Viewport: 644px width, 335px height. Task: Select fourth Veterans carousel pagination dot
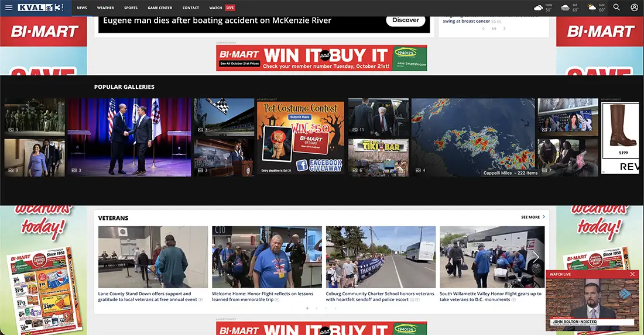click(335, 308)
